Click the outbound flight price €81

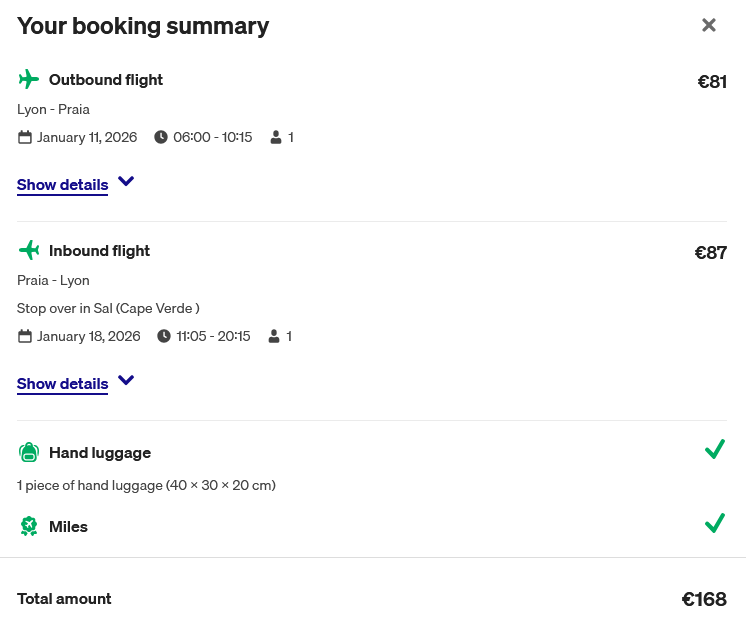[712, 82]
